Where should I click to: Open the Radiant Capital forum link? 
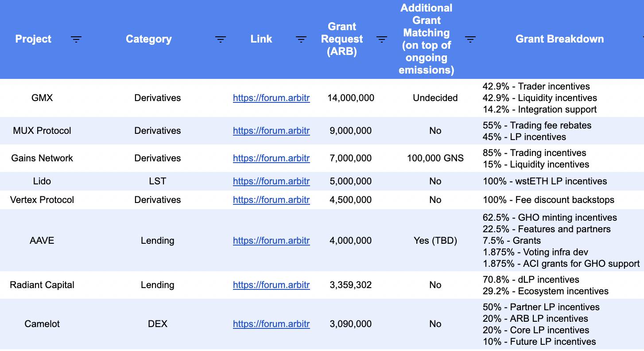tap(272, 285)
